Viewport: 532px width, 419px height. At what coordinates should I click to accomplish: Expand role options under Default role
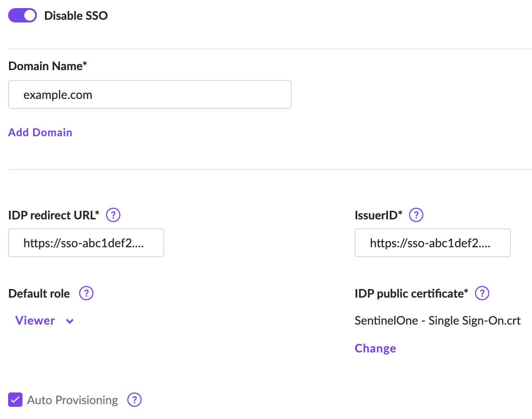tap(44, 321)
